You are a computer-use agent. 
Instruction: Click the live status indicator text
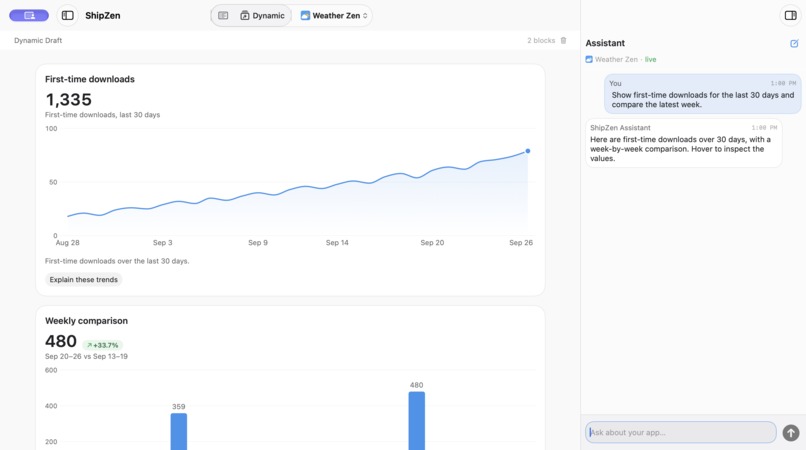[650, 60]
